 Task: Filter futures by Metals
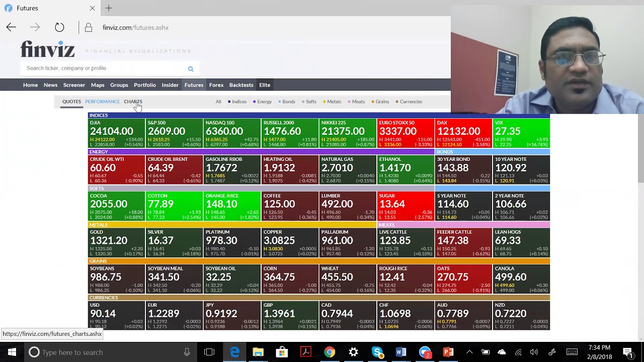(332, 102)
